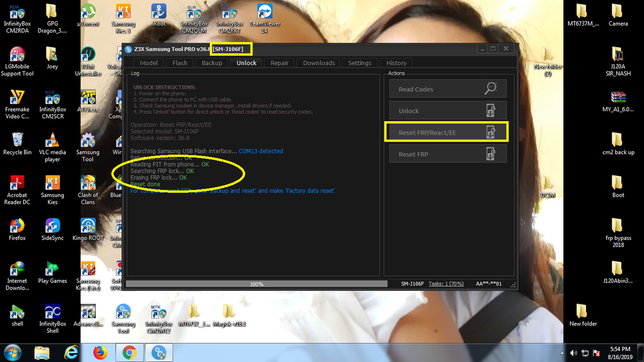Open the InfinityBox CM2RDA desktop shortcut
This screenshot has height=362, width=644.
pyautogui.click(x=17, y=19)
